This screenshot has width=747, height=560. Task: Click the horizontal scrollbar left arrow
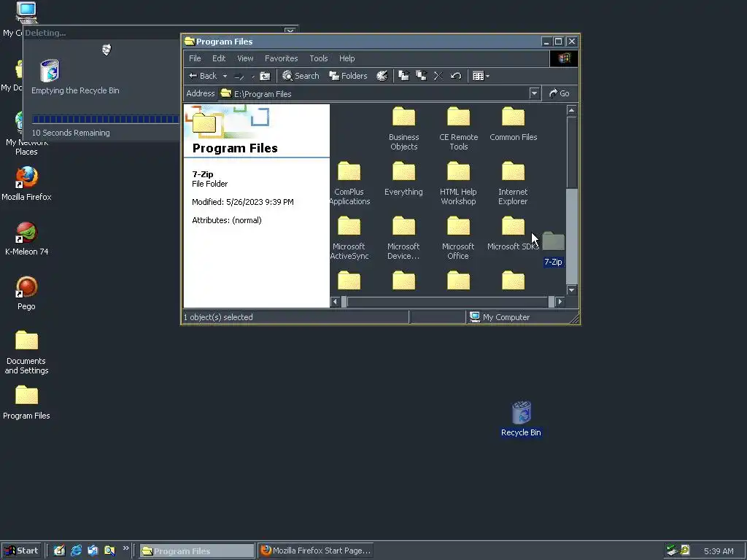tap(335, 301)
